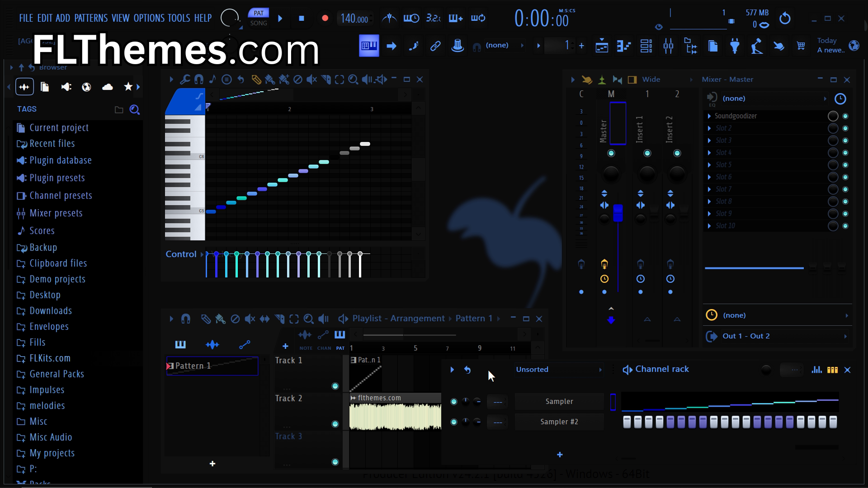The image size is (868, 488).
Task: Open the Wide mixer layout dropdown
Action: [x=668, y=80]
